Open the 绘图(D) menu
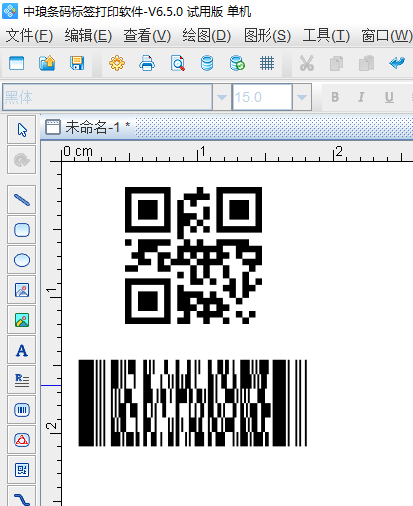The height and width of the screenshot is (506, 413). pyautogui.click(x=207, y=35)
